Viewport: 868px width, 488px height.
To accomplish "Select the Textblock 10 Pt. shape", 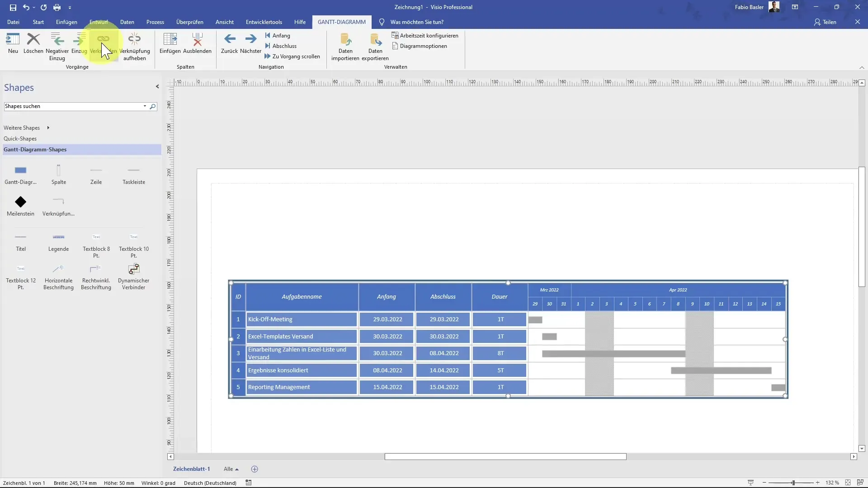I will 134,245.
